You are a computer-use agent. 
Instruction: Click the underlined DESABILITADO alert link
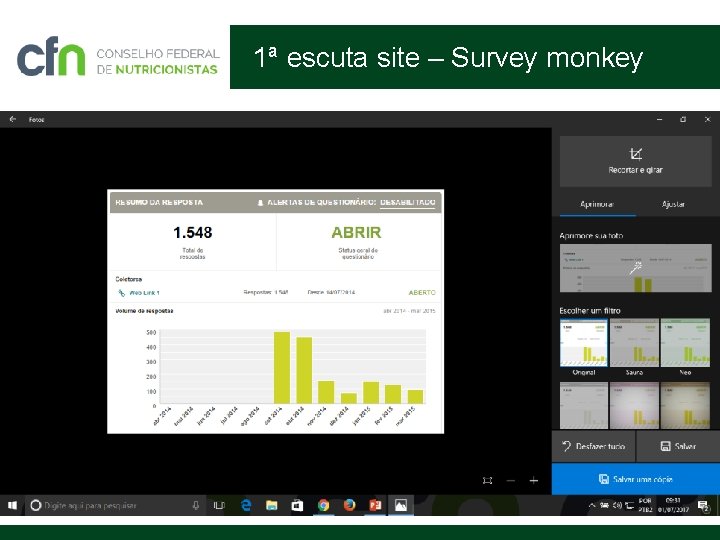pyautogui.click(x=408, y=202)
